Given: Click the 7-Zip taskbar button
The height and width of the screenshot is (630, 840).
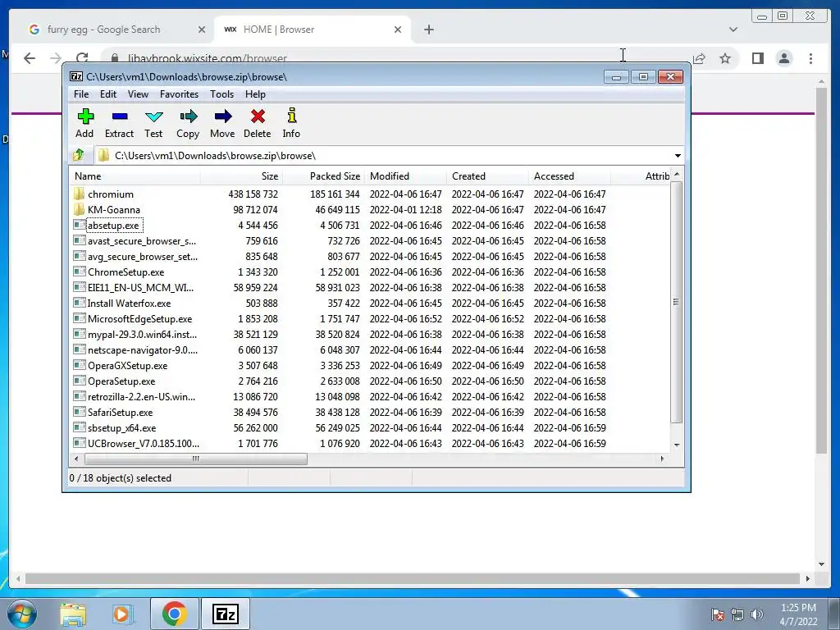Looking at the screenshot, I should 225,614.
